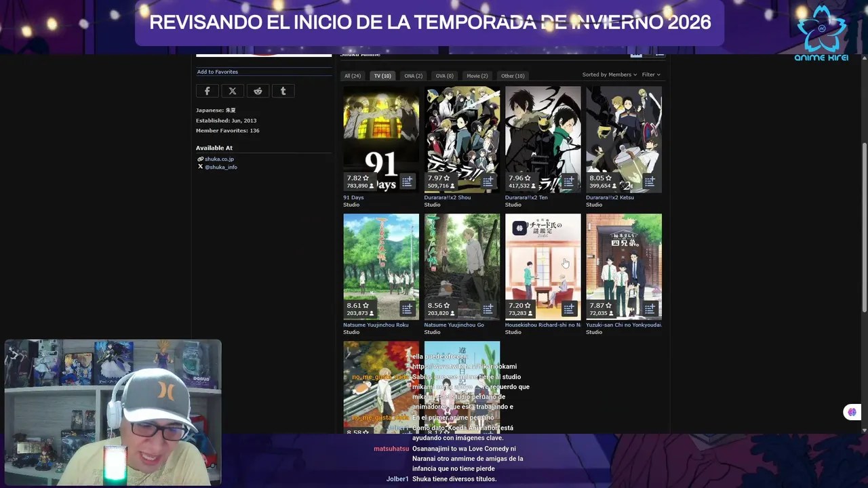Open the Yuzuki-san Chi no Yonkyoudai title link
This screenshot has height=488, width=868.
tap(624, 325)
